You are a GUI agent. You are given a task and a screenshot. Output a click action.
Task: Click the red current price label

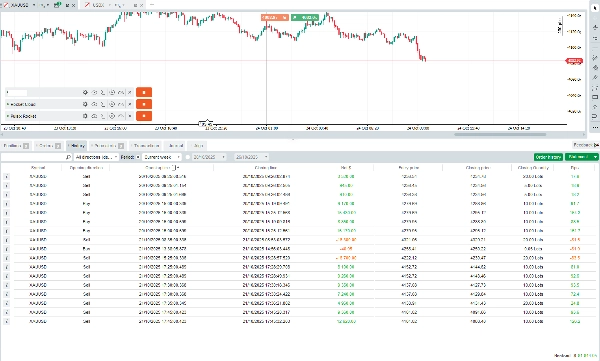(574, 61)
